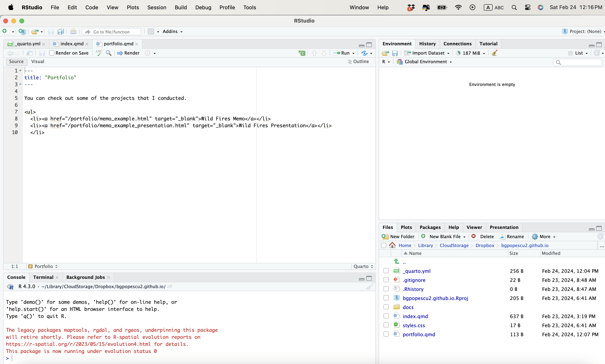Check the box next to index.qmd
The image size is (605, 364).
click(x=386, y=316)
